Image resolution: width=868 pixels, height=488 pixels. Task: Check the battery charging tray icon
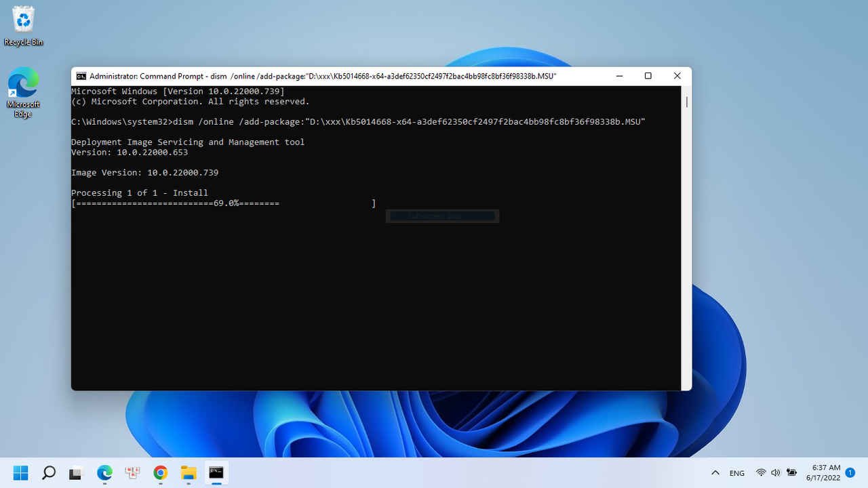tap(791, 473)
